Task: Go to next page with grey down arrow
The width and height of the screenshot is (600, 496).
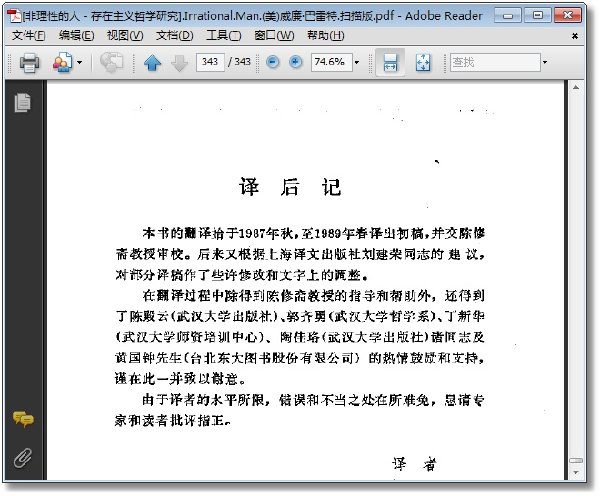Action: point(179,62)
